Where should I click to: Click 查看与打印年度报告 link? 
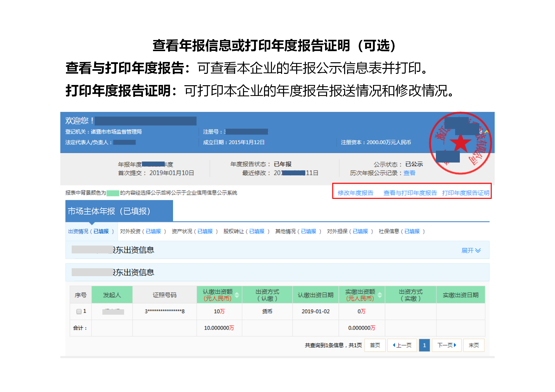(x=410, y=193)
